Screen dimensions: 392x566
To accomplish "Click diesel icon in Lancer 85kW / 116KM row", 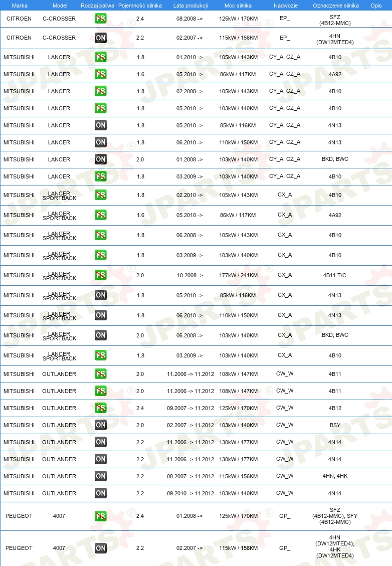I will pos(100,125).
